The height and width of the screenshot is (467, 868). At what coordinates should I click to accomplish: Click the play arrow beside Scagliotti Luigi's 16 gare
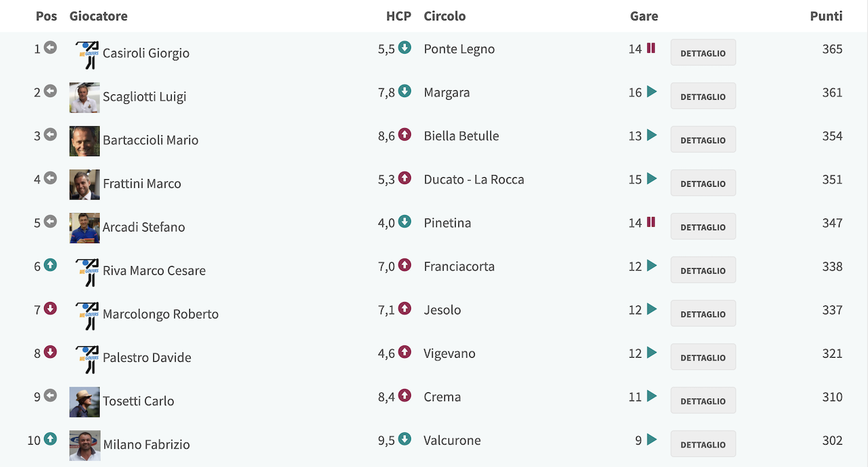coord(652,92)
